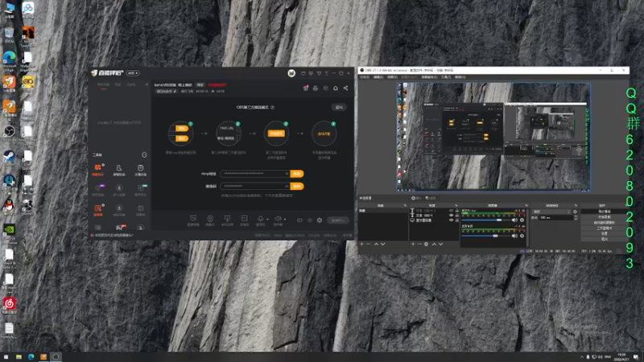
Task: Click the speaker icon in streaming assistant bottom bar
Action: coord(278,219)
